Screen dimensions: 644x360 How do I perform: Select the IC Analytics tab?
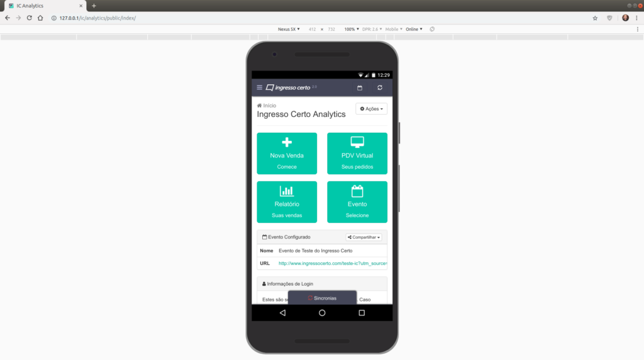[x=44, y=6]
